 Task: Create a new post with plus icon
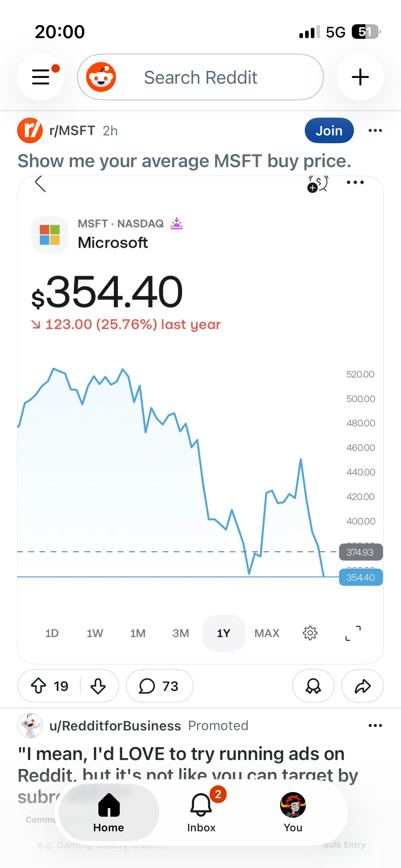(x=360, y=77)
